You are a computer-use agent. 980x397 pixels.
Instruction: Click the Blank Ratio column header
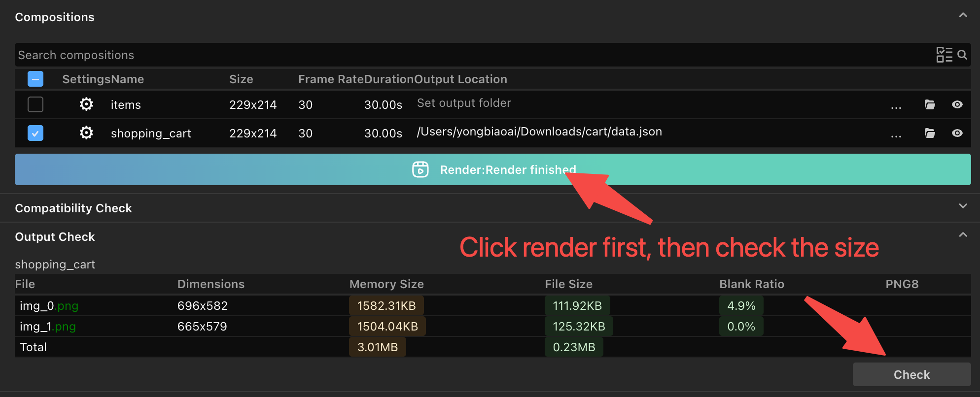coord(752,284)
